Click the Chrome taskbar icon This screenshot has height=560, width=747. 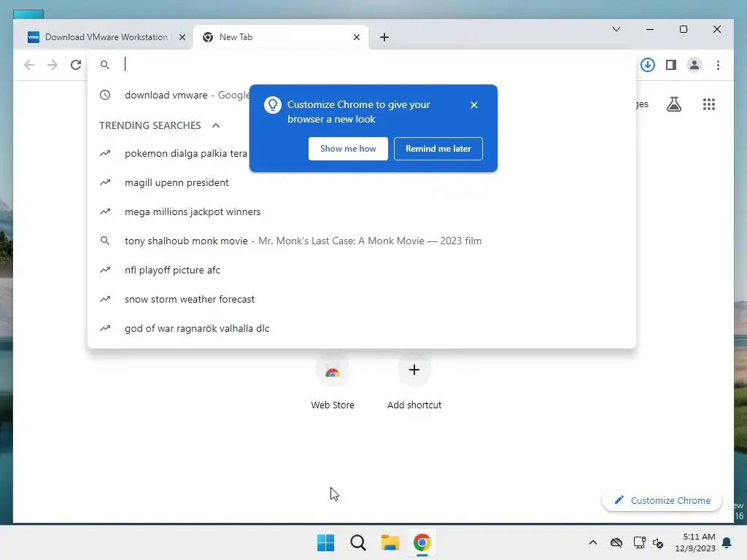coord(422,542)
